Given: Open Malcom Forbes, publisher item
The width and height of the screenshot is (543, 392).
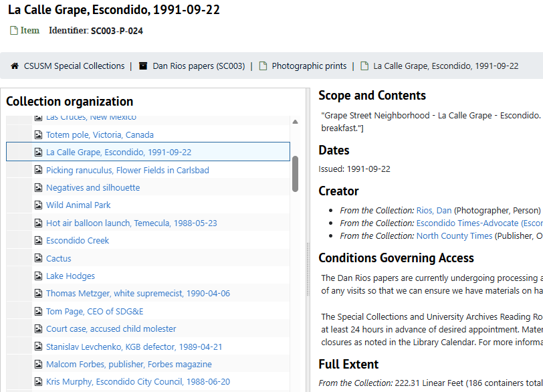Looking at the screenshot, I should point(129,365).
